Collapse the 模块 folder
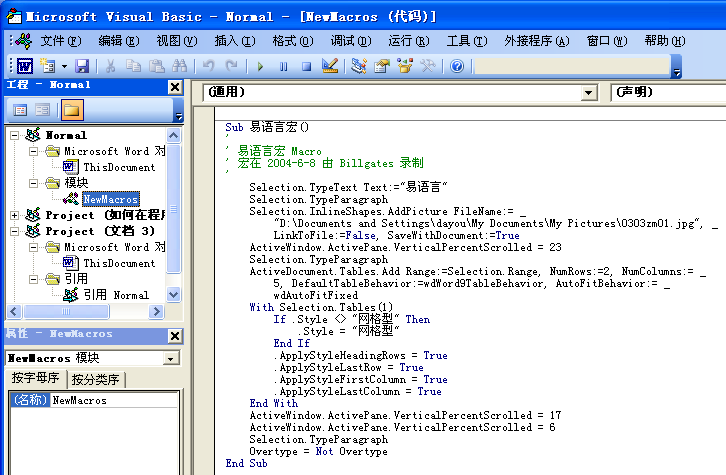The width and height of the screenshot is (726, 475). pos(33,183)
